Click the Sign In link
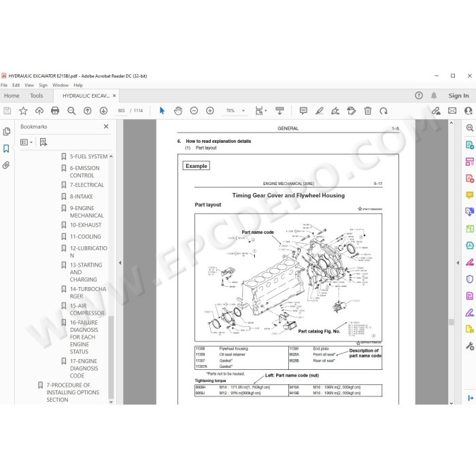This screenshot has height=476, width=476. point(458,96)
